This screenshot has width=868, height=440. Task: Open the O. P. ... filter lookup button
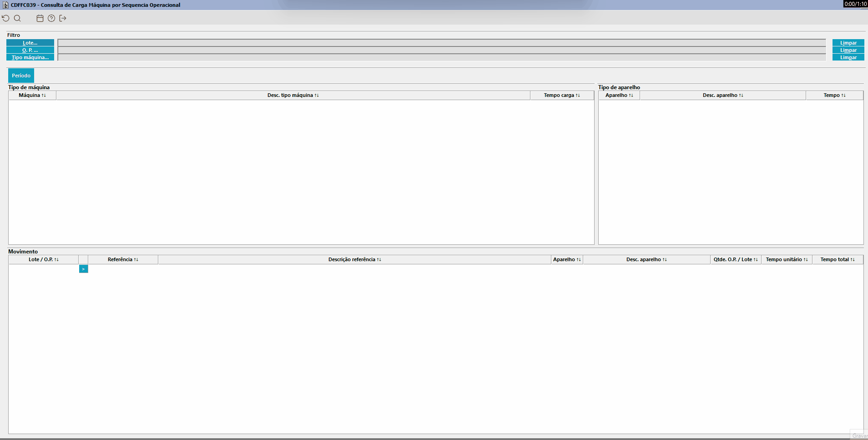coord(30,50)
